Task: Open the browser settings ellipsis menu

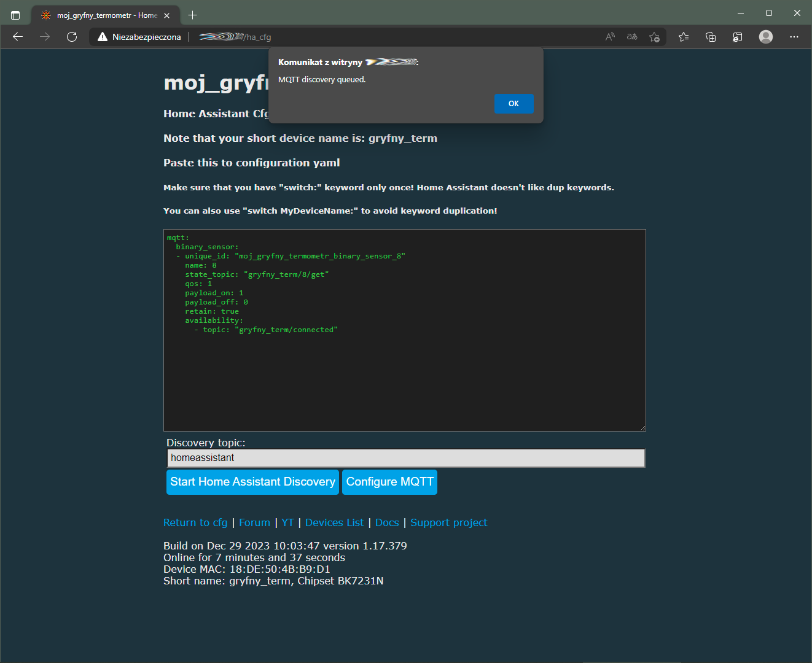Action: click(794, 37)
